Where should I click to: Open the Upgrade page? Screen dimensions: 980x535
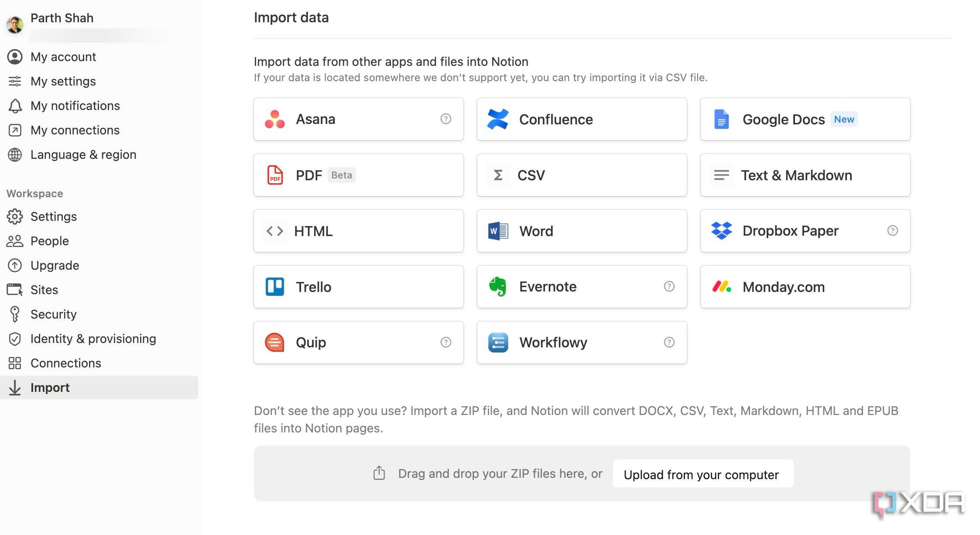pyautogui.click(x=99, y=265)
